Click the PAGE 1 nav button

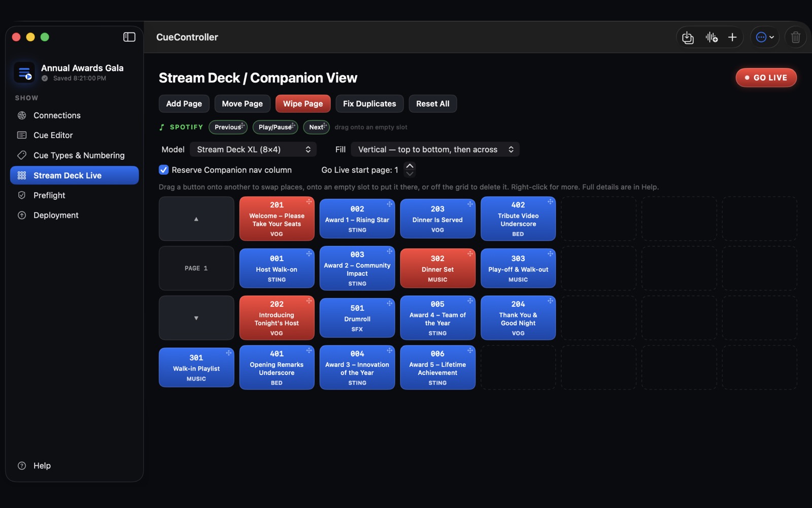click(x=196, y=268)
